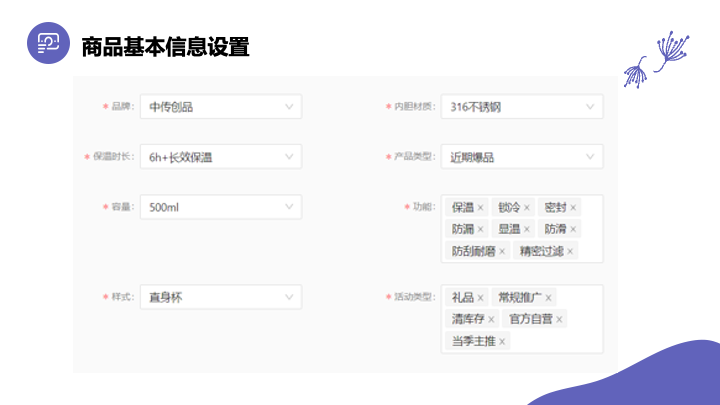This screenshot has width=720, height=405.
Task: Open the 容量 dropdown showing 500ml
Action: (x=221, y=207)
